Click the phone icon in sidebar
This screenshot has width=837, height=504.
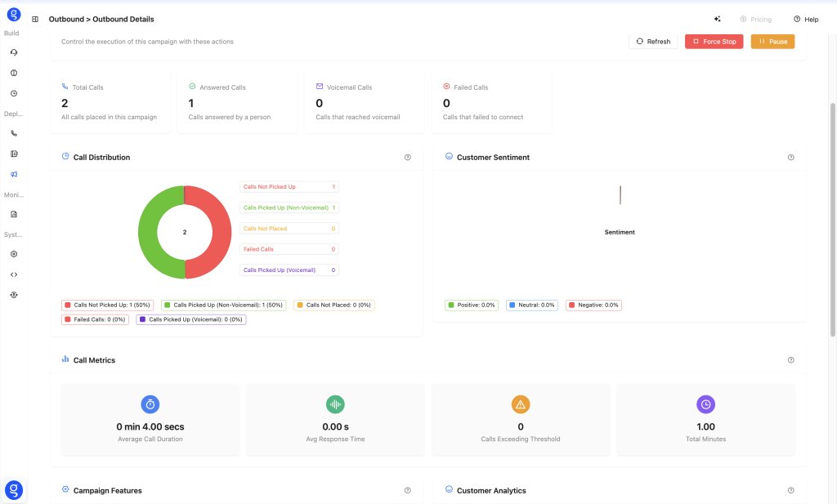(14, 133)
